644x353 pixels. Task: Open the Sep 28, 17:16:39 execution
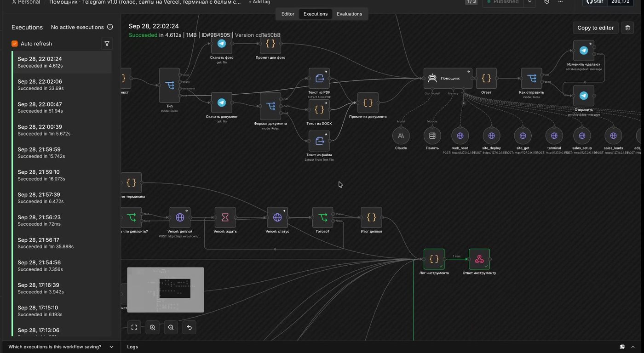62,288
